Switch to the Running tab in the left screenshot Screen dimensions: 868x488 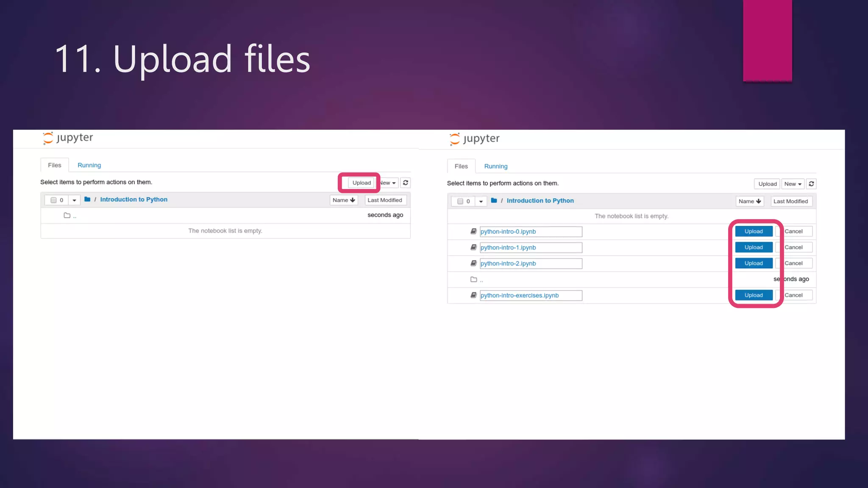(89, 165)
